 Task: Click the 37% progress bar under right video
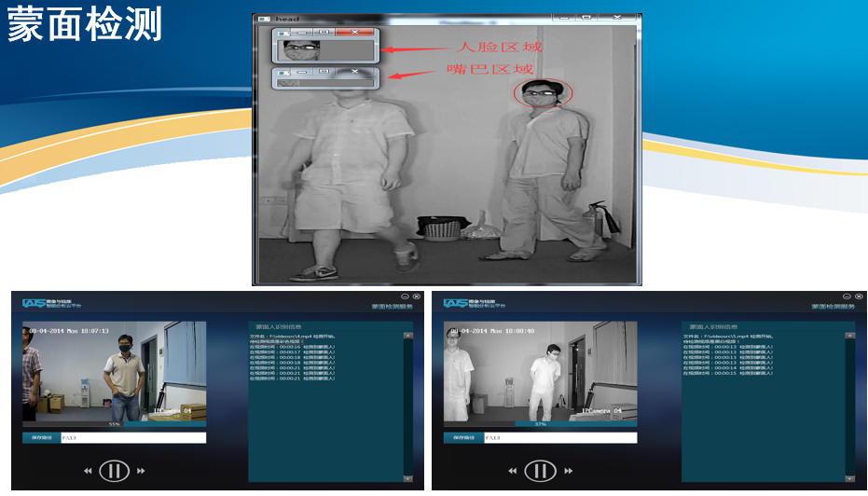coord(541,424)
